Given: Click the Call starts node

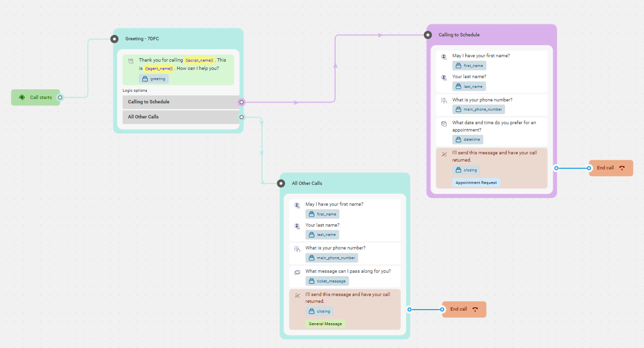Looking at the screenshot, I should (x=35, y=97).
